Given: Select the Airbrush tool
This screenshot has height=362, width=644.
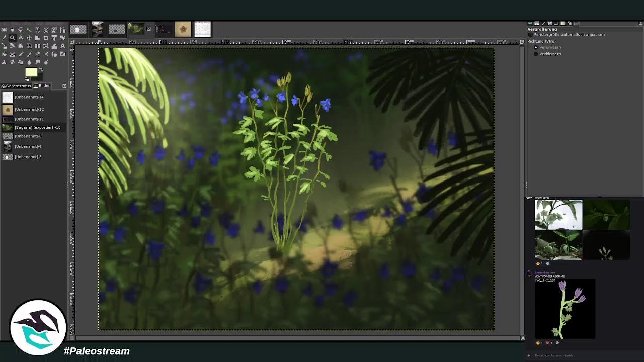Looking at the screenshot, I should [46, 54].
